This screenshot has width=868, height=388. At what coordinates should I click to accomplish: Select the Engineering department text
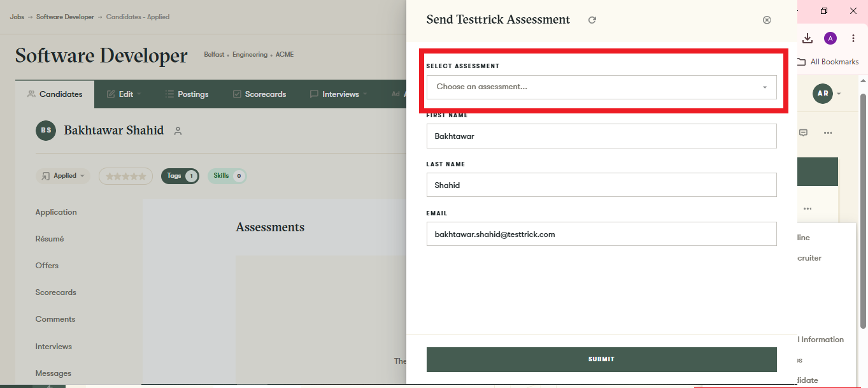(250, 55)
